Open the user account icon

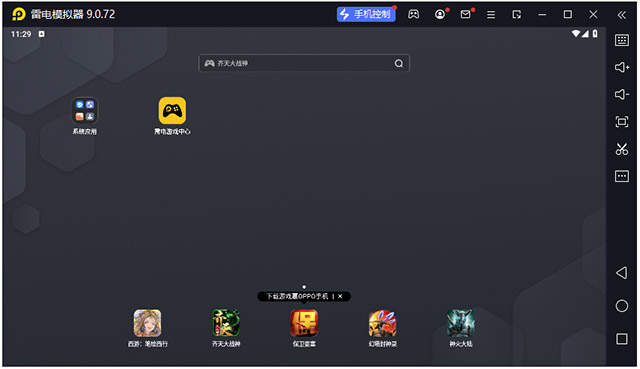pyautogui.click(x=440, y=14)
